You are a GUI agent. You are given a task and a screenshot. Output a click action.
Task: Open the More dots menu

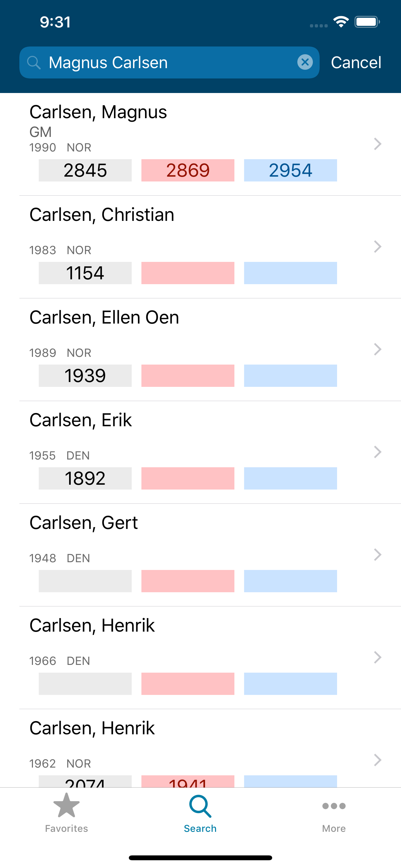pos(334,812)
